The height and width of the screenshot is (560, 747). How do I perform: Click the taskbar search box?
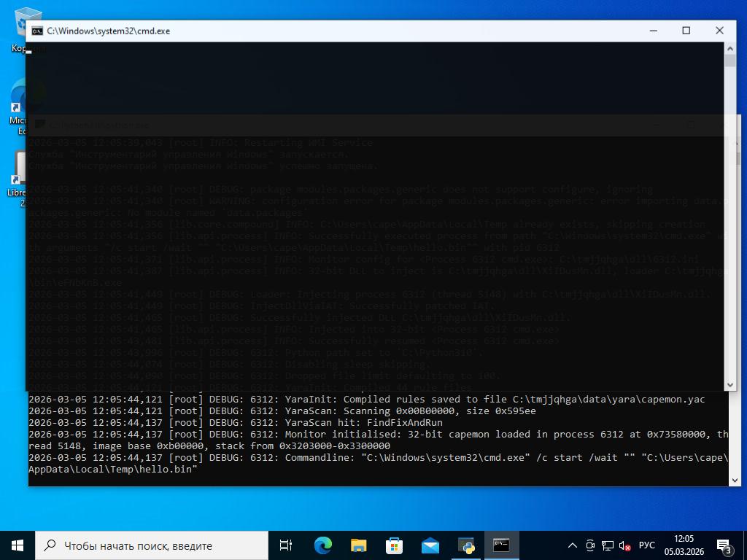pyautogui.click(x=152, y=545)
